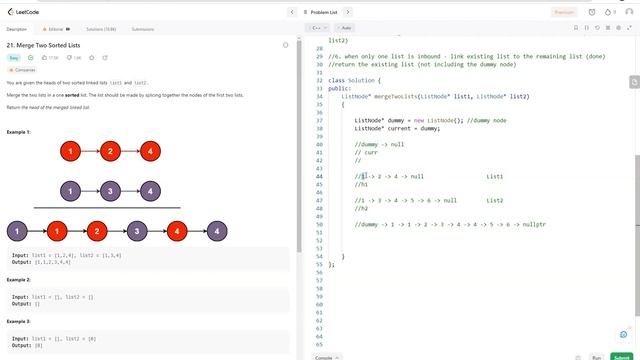
Task: Click the editor bookmark icon
Action: [576, 28]
